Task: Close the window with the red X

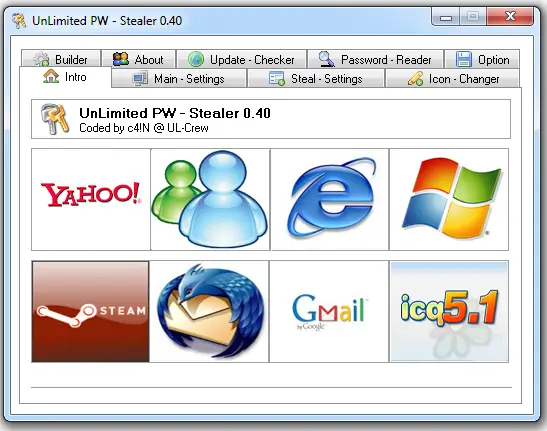Action: pyautogui.click(x=510, y=16)
